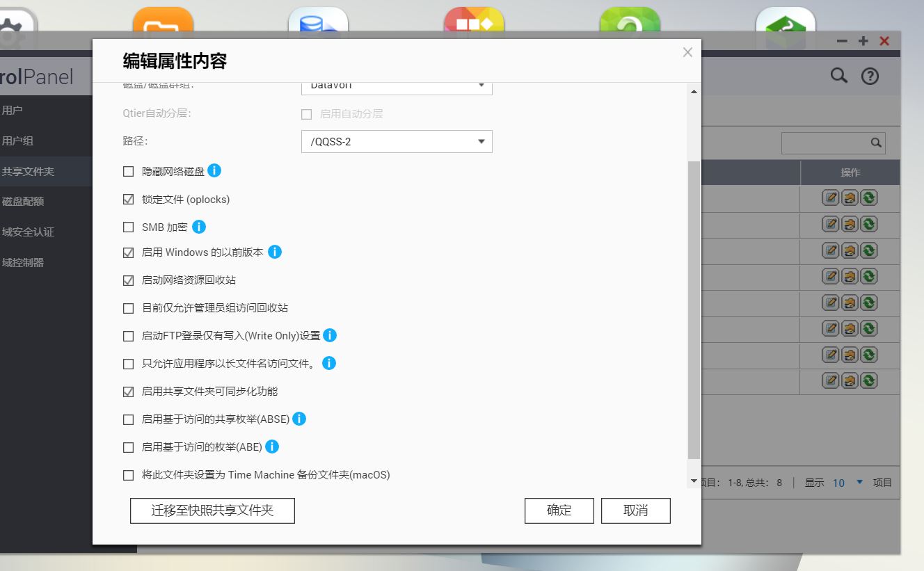Click the info icon beside 启用基于访问的枚举(ABE)
The width and height of the screenshot is (924, 571).
(272, 447)
